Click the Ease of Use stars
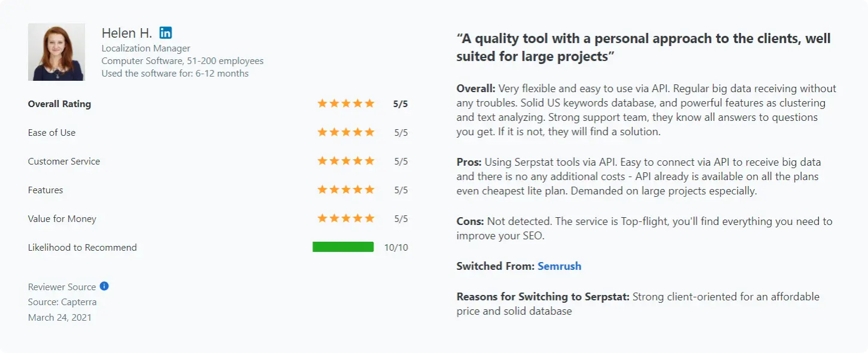This screenshot has width=868, height=353. [345, 132]
